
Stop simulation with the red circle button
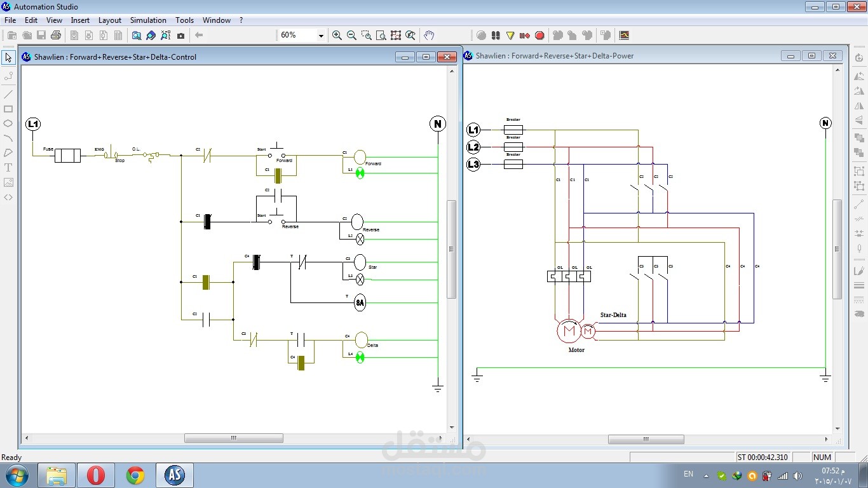click(539, 36)
